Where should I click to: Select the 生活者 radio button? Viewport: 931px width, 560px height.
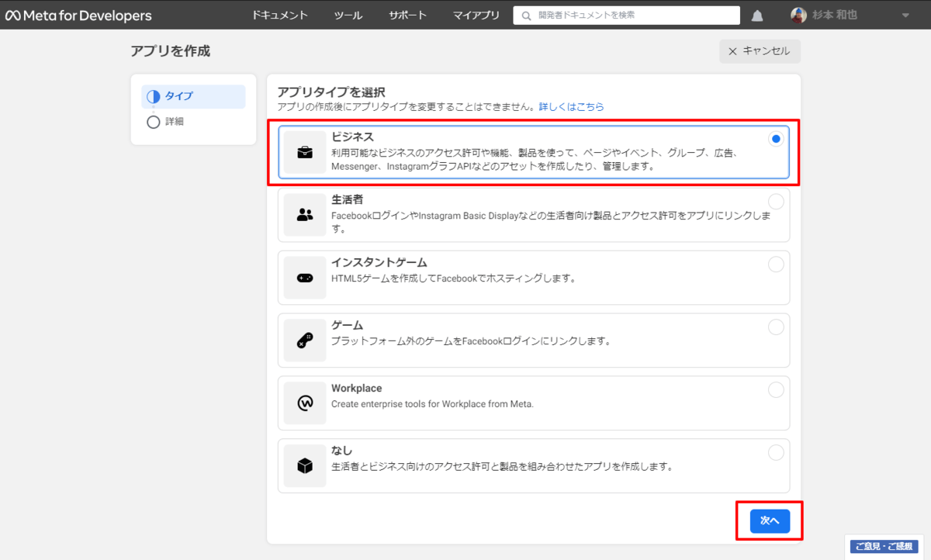point(776,202)
